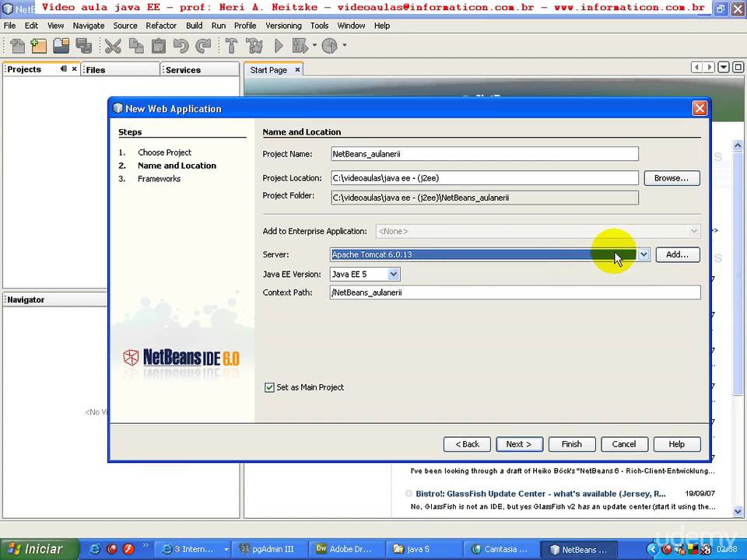Expand the grouped Internet Explorer taskbar arrow

pyautogui.click(x=226, y=550)
